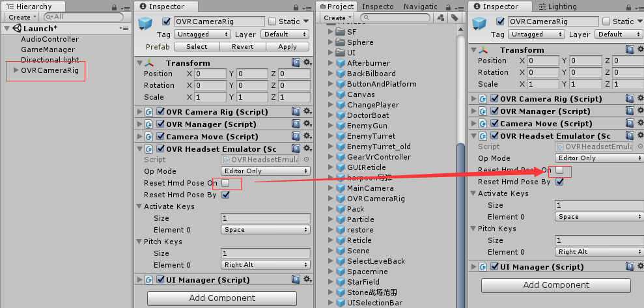644x308 pixels.
Task: Click the search-by-label icon in Project panel
Action: 454,18
